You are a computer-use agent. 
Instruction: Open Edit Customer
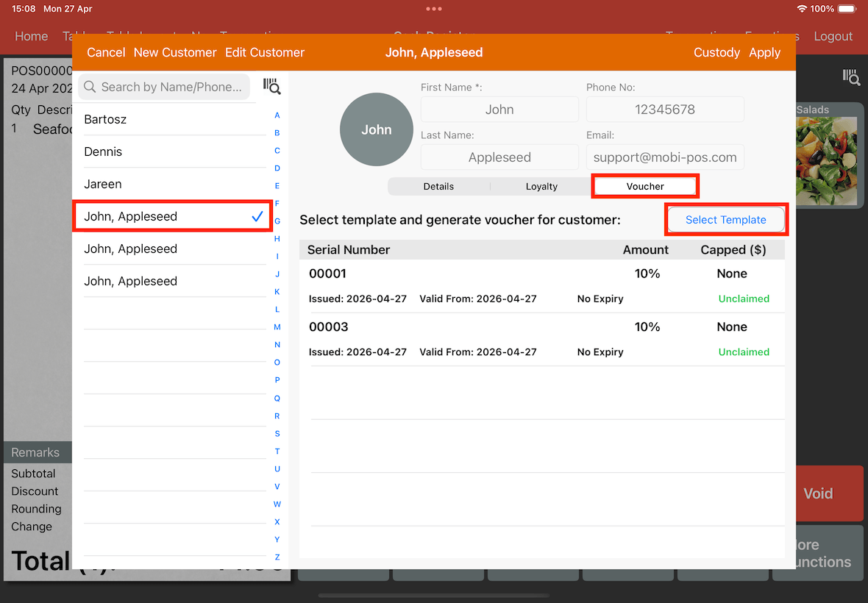[265, 52]
